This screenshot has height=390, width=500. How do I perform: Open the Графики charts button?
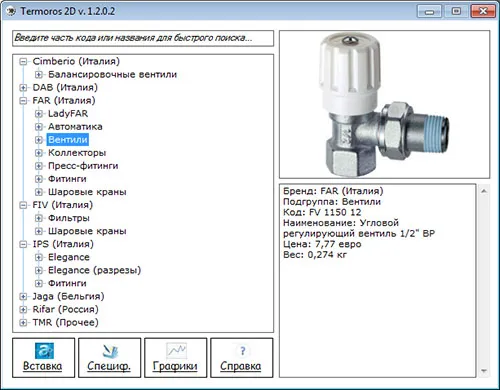point(175,358)
